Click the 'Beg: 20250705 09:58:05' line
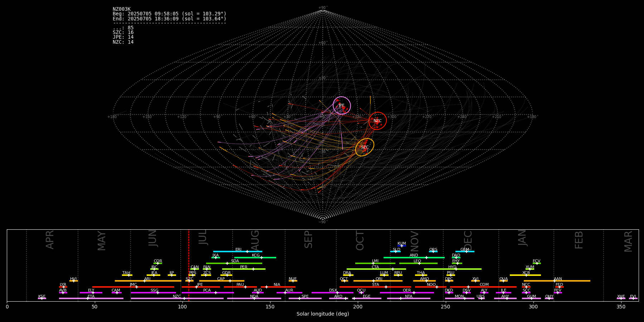This screenshot has width=644, height=322. click(x=170, y=14)
